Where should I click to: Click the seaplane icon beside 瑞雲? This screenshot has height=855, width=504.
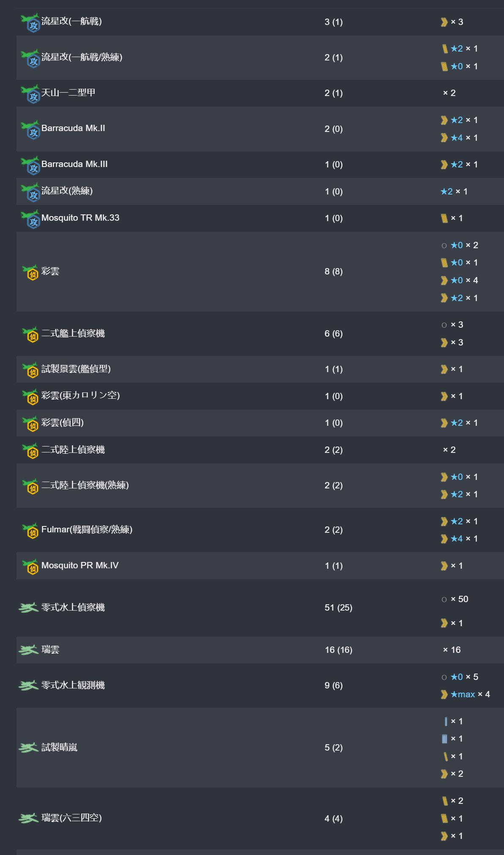coord(29,650)
